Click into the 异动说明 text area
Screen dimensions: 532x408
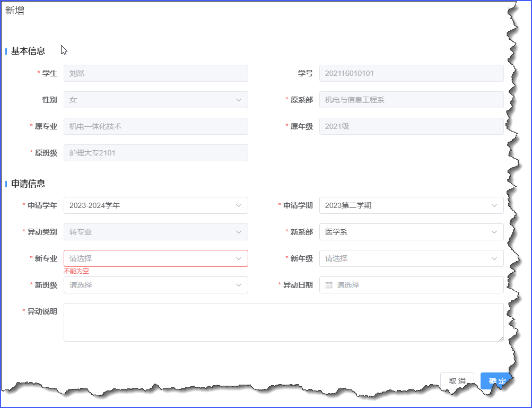click(x=283, y=322)
